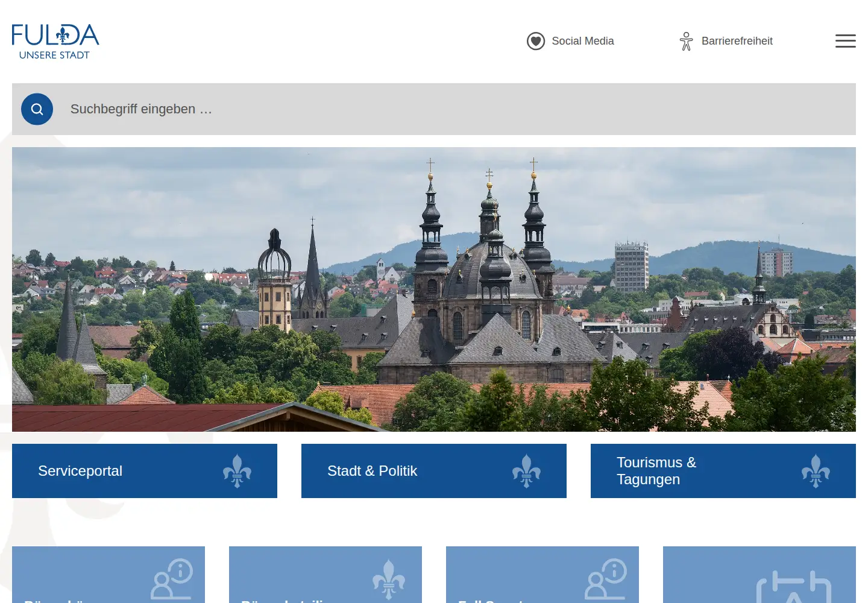The height and width of the screenshot is (603, 868).
Task: Open the Fulda Unsere Stadt logo homepage
Action: click(55, 42)
